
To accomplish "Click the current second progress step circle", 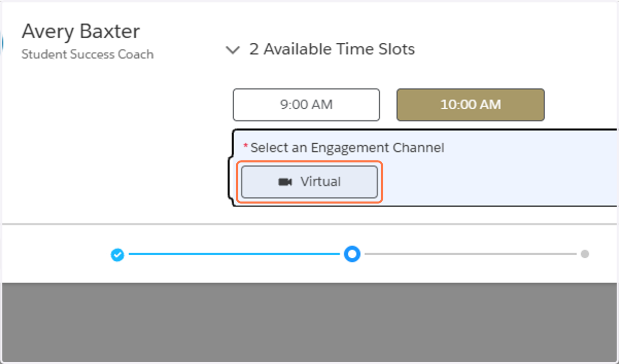I will pos(352,254).
